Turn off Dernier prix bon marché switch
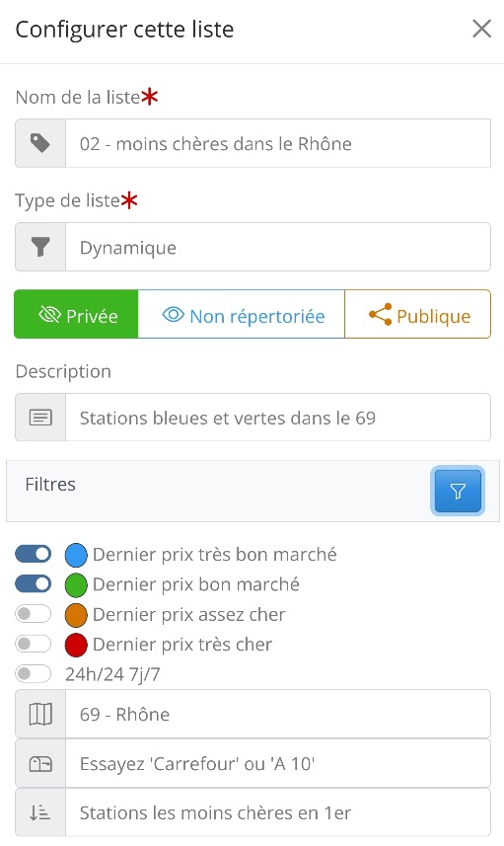The image size is (504, 846). pyautogui.click(x=34, y=583)
